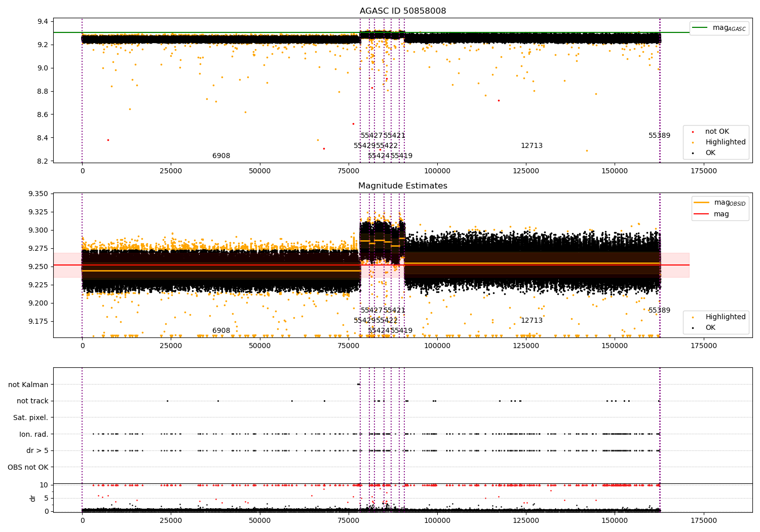This screenshot has height=532, width=760.
Task: Click the Magnitude Estimates subplot title
Action: (x=403, y=186)
